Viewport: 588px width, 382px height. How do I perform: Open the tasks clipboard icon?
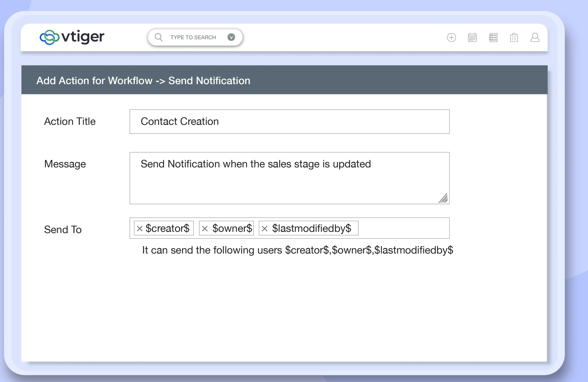pos(514,38)
